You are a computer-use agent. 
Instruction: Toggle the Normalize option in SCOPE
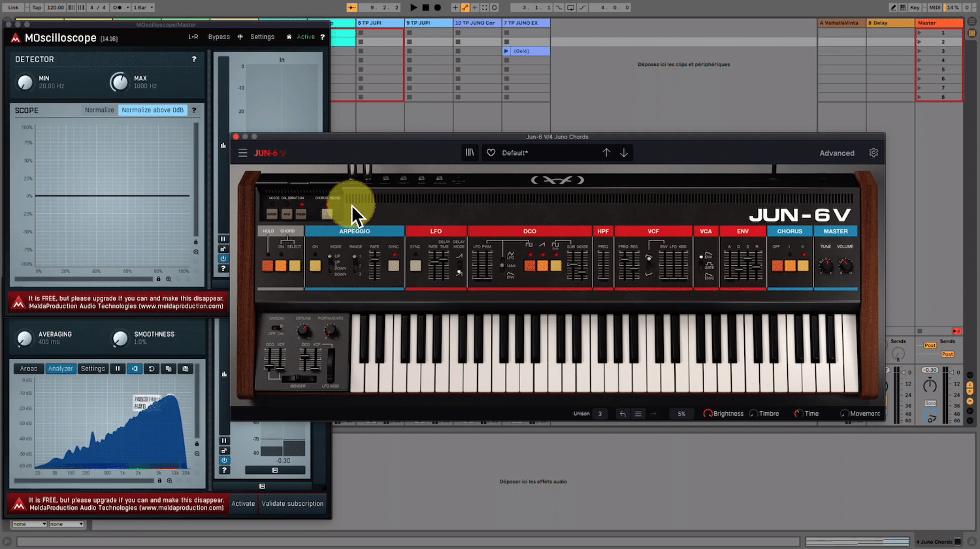click(x=99, y=110)
